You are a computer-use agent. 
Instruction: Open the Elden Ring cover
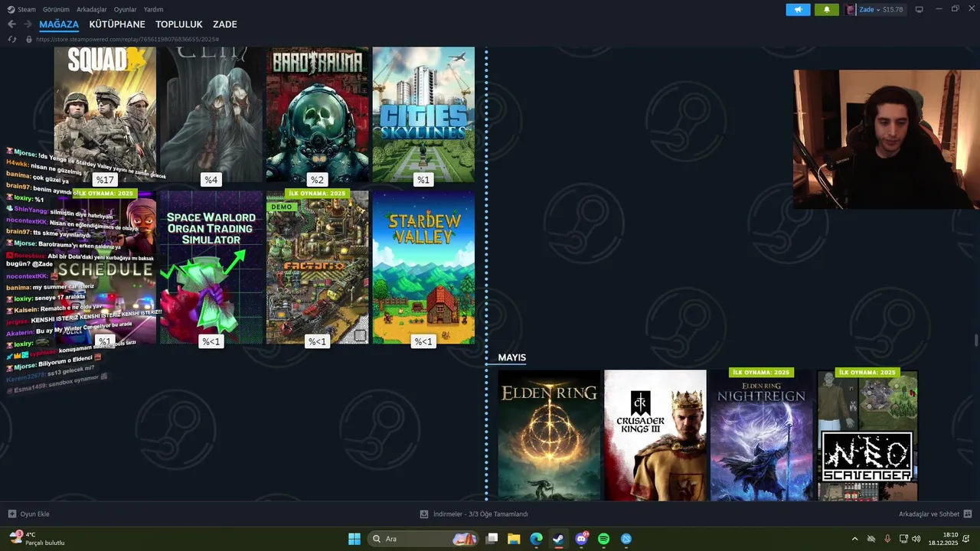pyautogui.click(x=549, y=435)
